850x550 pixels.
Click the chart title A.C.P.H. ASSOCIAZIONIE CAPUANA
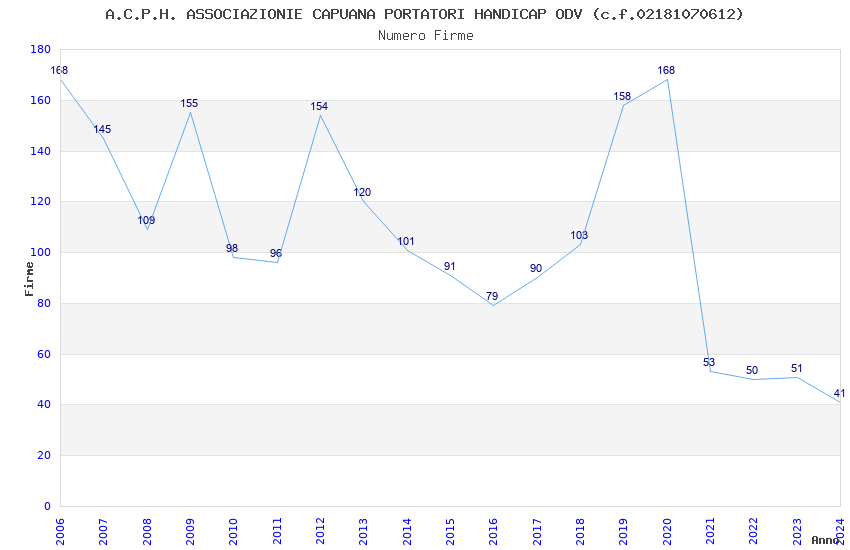[424, 14]
